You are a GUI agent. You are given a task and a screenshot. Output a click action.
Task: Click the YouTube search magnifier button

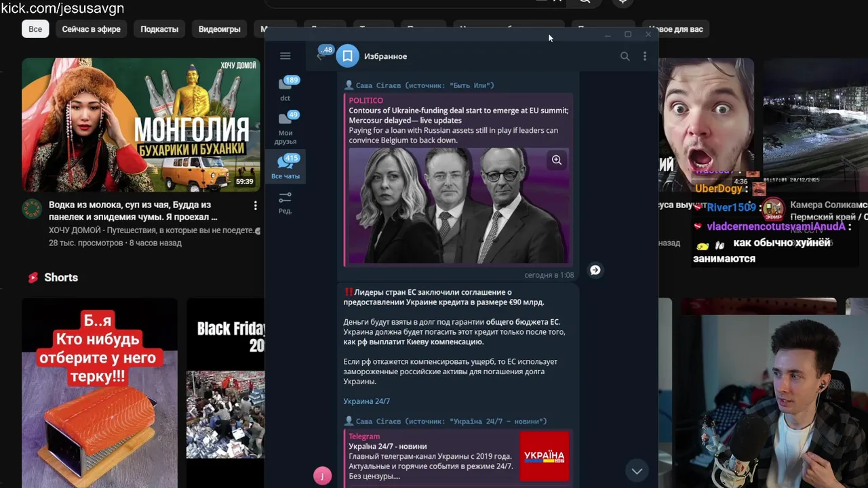[584, 2]
